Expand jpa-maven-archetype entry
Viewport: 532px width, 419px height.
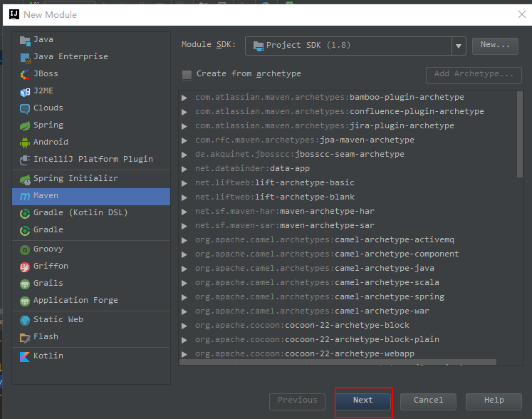(184, 140)
